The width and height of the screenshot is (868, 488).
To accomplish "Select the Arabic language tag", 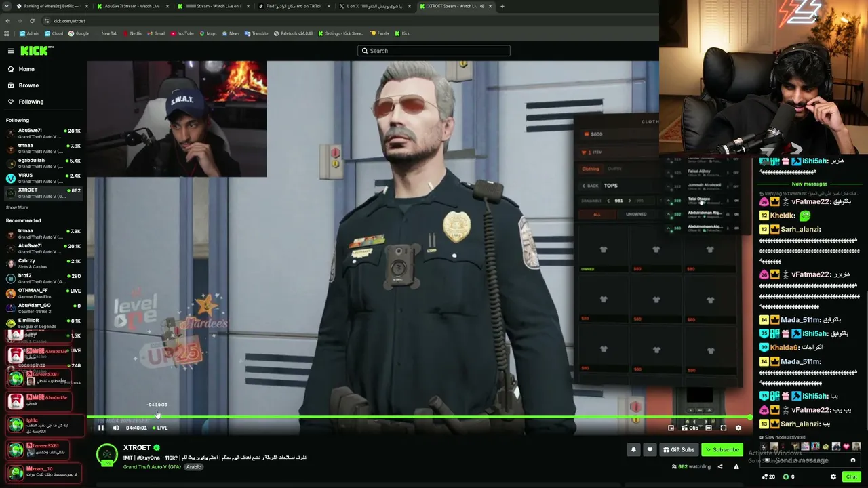I will 194,467.
